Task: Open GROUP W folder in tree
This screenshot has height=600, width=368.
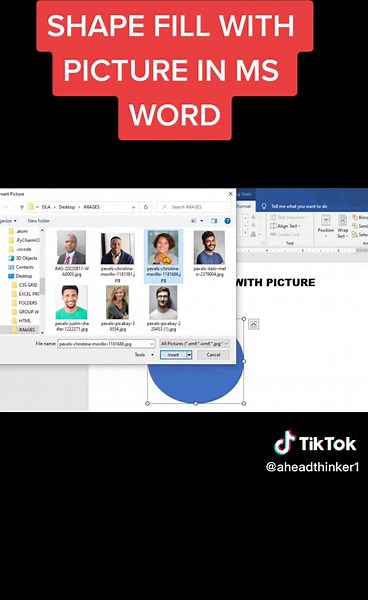Action: [25, 312]
